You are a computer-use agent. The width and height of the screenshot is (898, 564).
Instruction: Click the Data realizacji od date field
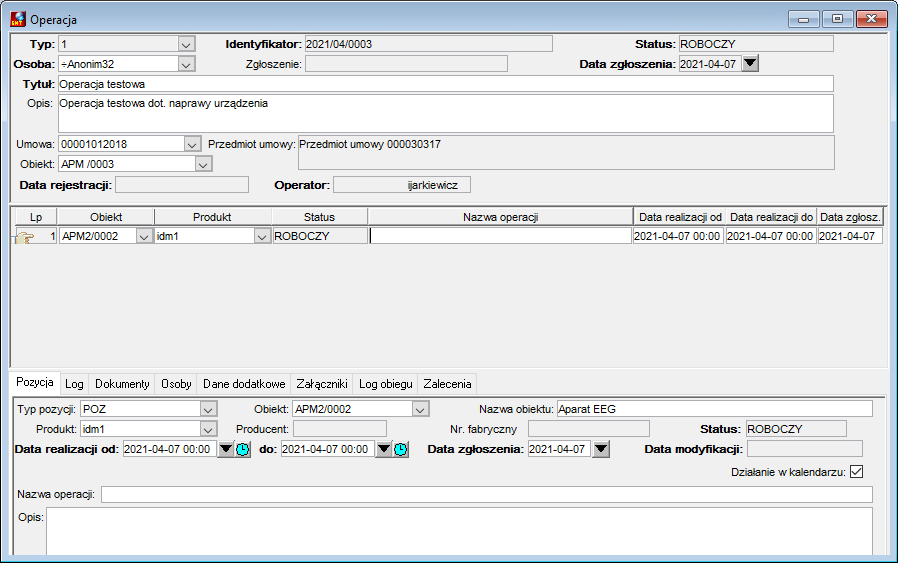170,449
